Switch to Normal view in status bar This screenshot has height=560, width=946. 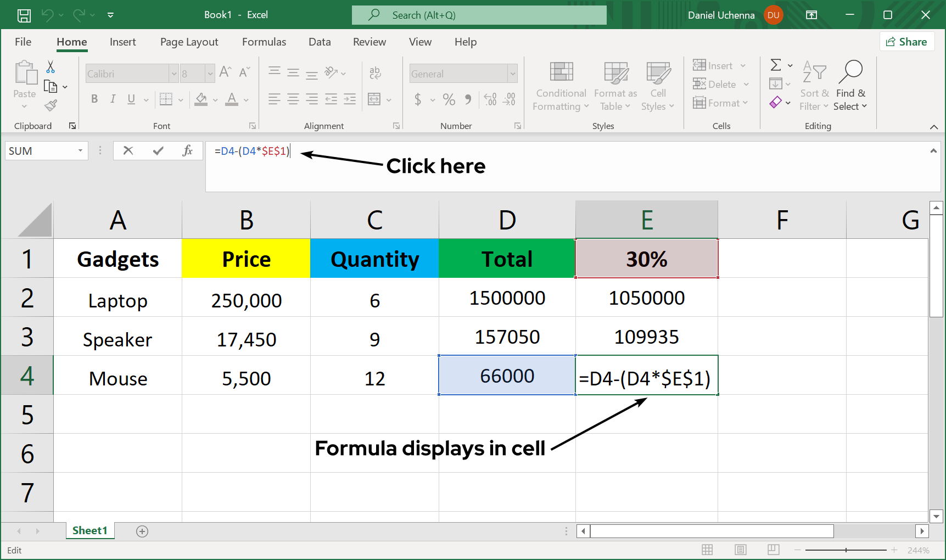click(x=707, y=550)
